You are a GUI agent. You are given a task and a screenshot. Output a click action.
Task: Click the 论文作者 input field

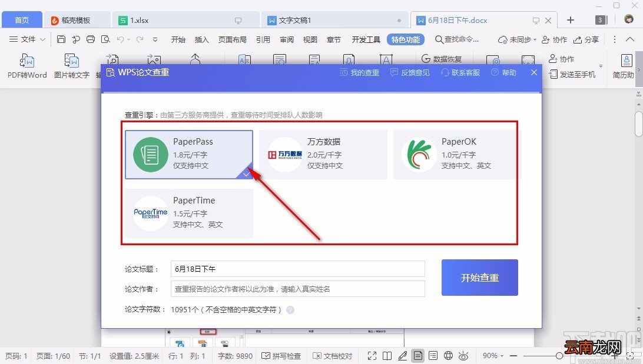tap(298, 289)
